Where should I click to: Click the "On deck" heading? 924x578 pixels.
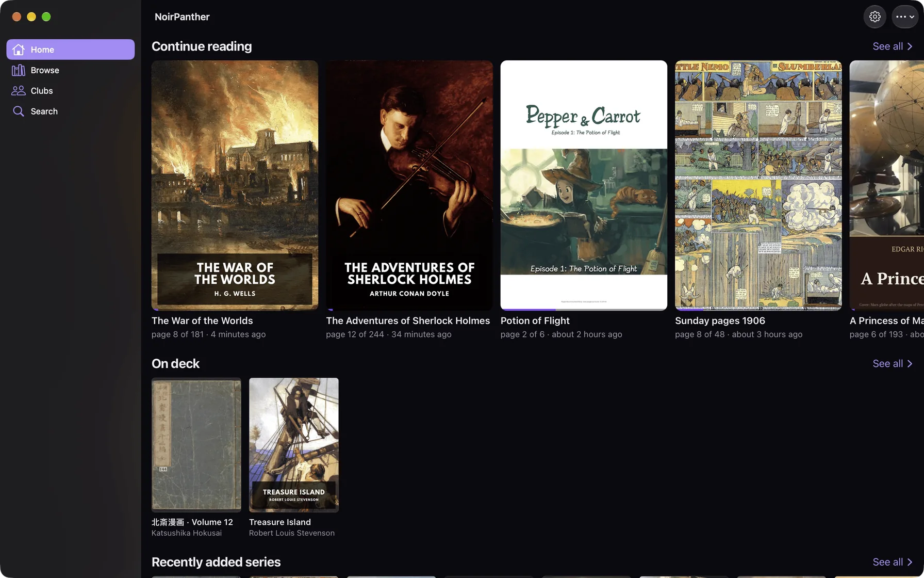click(x=175, y=364)
